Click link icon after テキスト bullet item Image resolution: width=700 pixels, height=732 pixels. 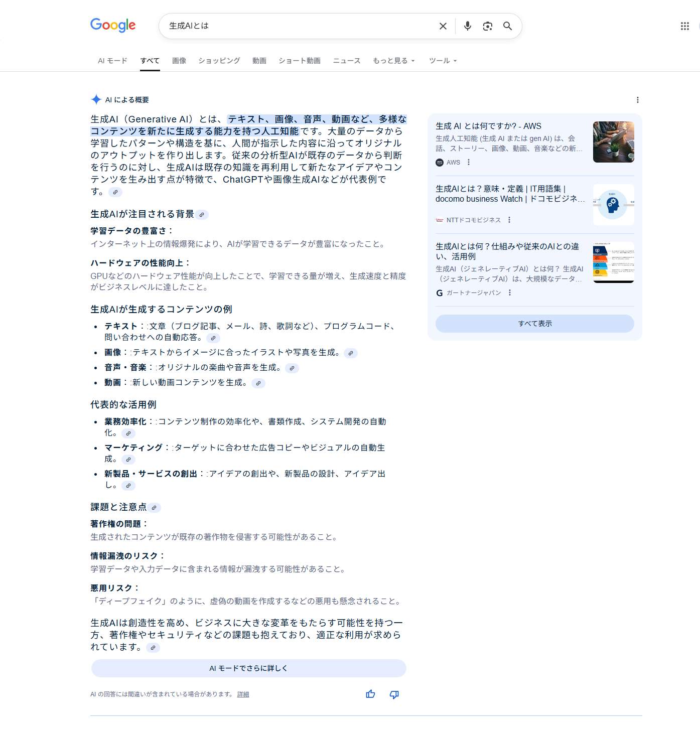[x=213, y=338]
